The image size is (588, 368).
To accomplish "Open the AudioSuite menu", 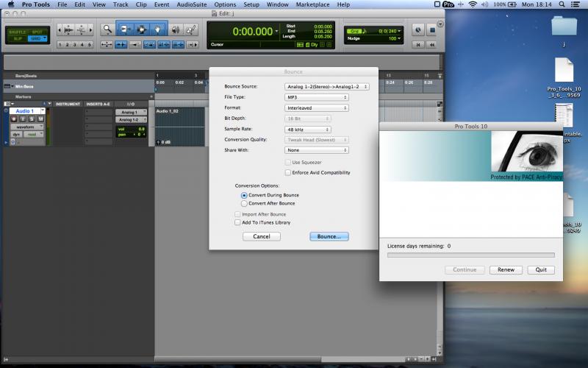I will [x=192, y=4].
